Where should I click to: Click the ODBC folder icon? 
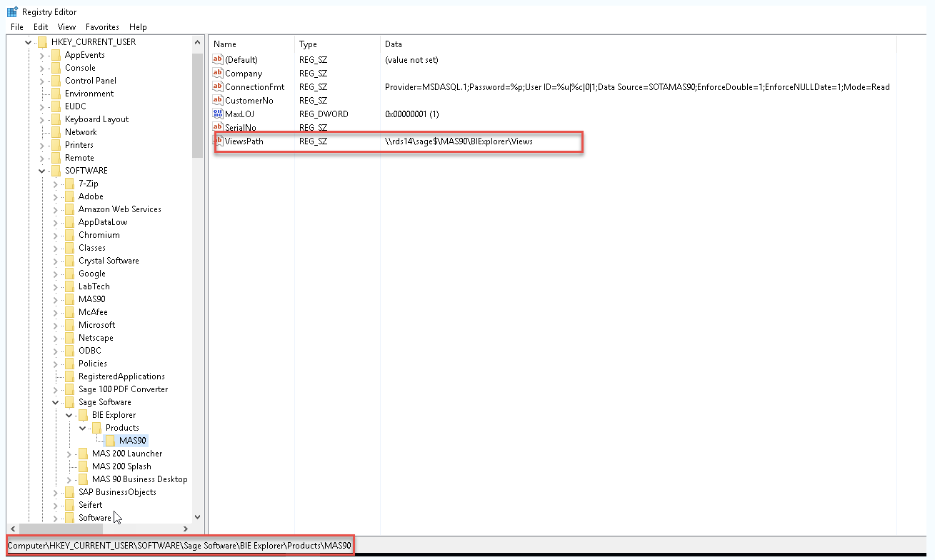(69, 351)
